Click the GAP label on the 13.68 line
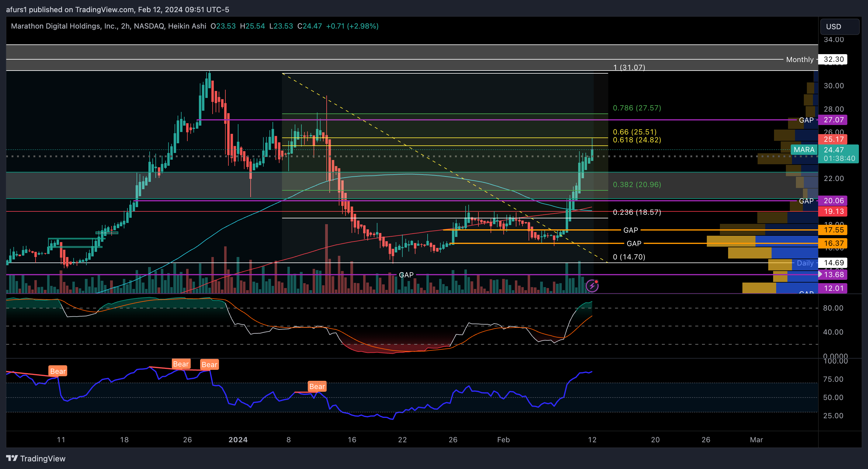The image size is (868, 469). [406, 275]
